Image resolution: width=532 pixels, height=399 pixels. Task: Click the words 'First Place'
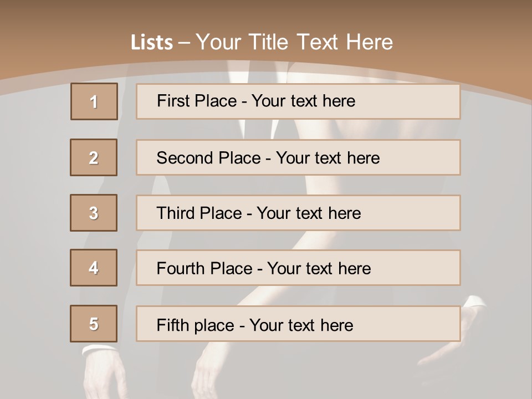click(x=197, y=101)
